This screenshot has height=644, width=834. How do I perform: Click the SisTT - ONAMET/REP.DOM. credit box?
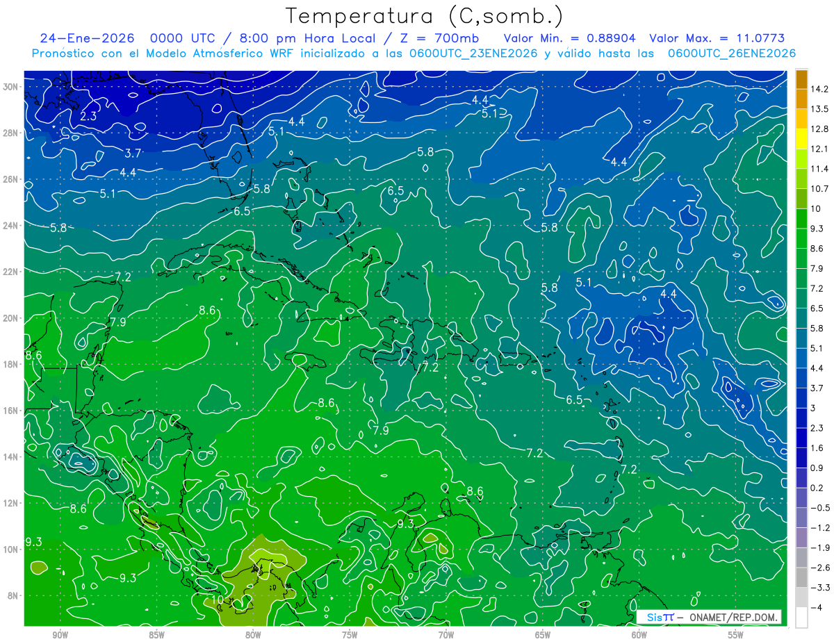(709, 617)
